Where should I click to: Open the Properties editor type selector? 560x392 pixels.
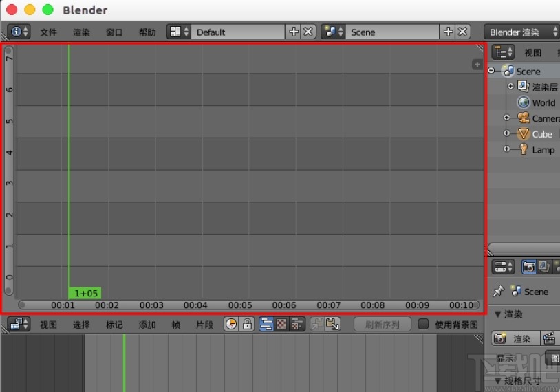click(x=503, y=267)
